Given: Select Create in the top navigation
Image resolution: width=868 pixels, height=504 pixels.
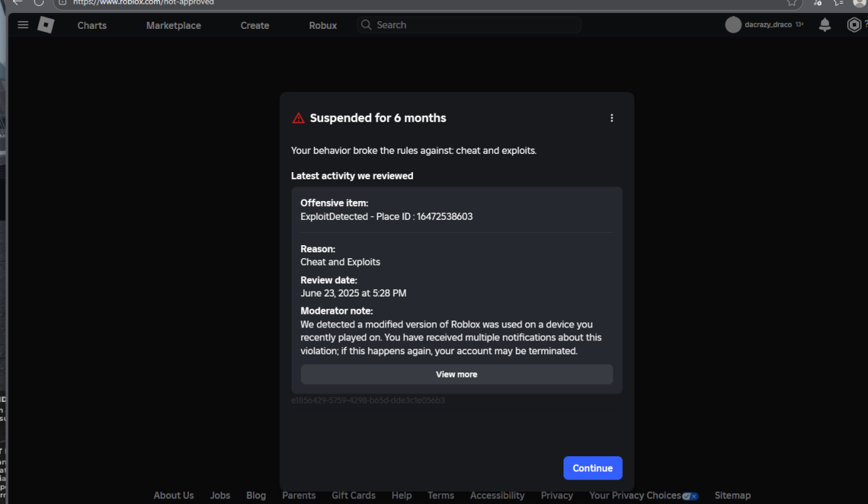Looking at the screenshot, I should [x=255, y=25].
